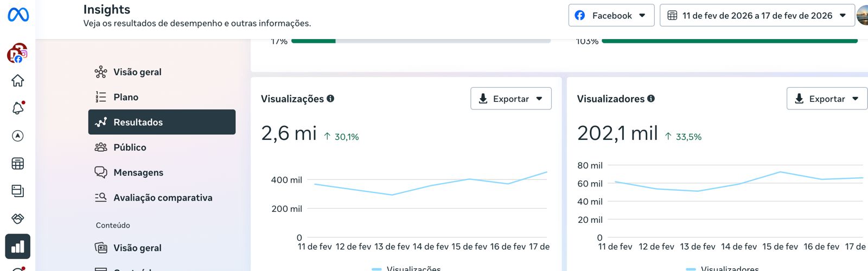Expand the Exportar dropdown for Visualizações
Screen dimensions: 868x271
click(x=510, y=99)
